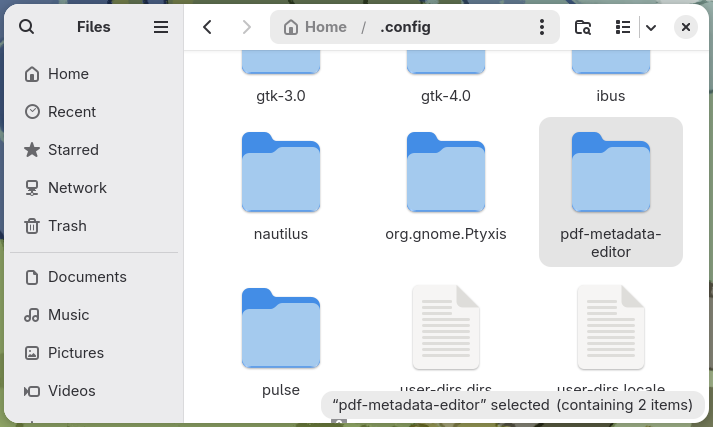Click the search folder icon
The image size is (713, 427).
tap(583, 27)
